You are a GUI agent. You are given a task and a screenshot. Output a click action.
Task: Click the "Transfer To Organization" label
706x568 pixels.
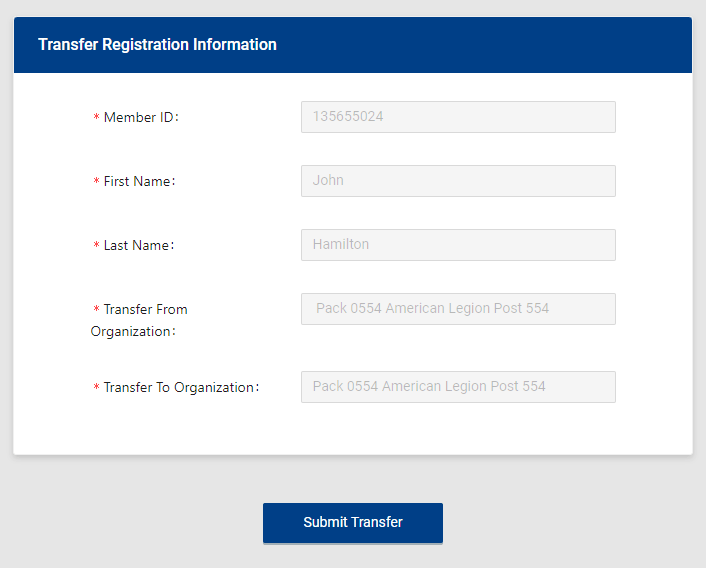[180, 388]
